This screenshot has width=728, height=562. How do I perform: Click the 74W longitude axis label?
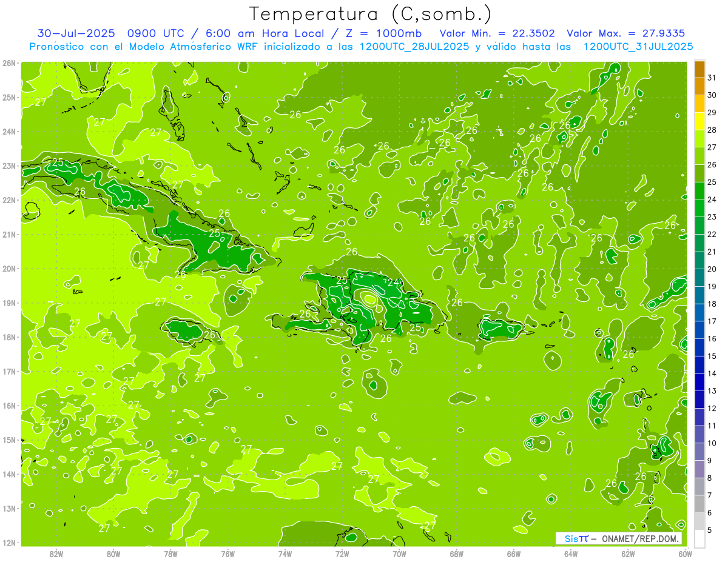[285, 553]
